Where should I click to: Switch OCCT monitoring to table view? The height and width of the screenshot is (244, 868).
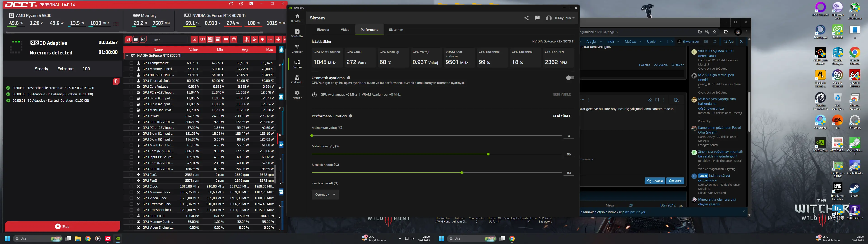point(136,40)
